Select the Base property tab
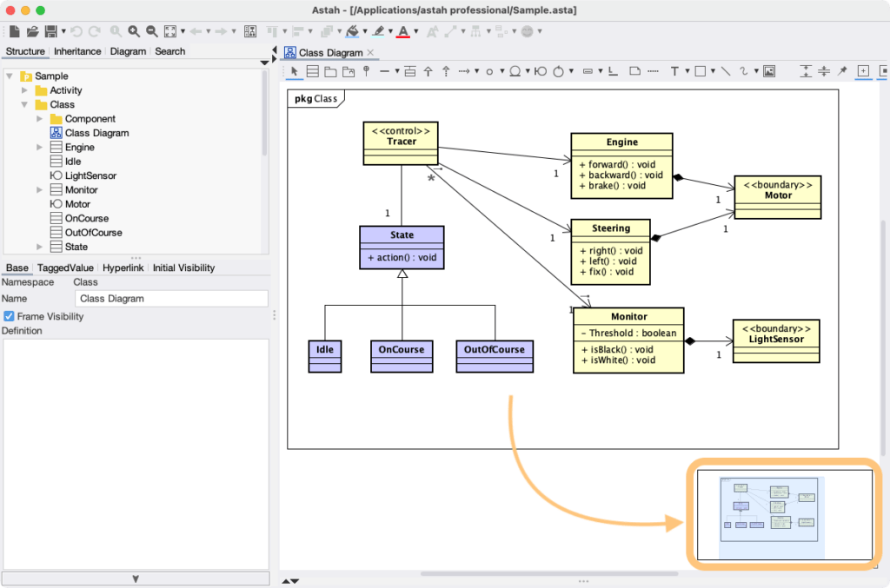 (x=17, y=268)
